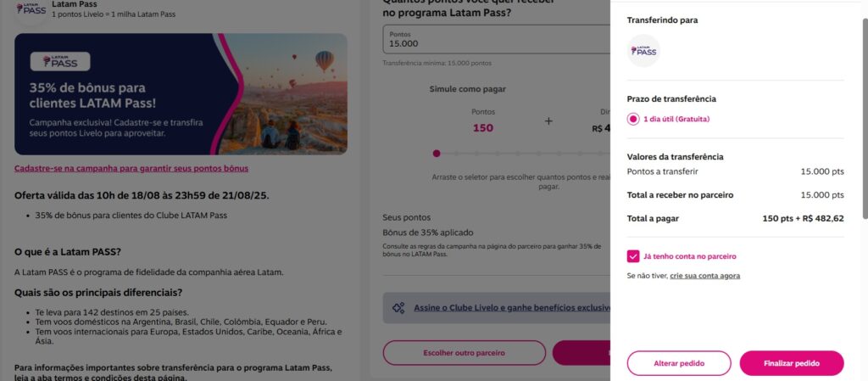Uncheck Já tenho conta no parceiro checkbox
868x381 pixels.
[x=633, y=255]
